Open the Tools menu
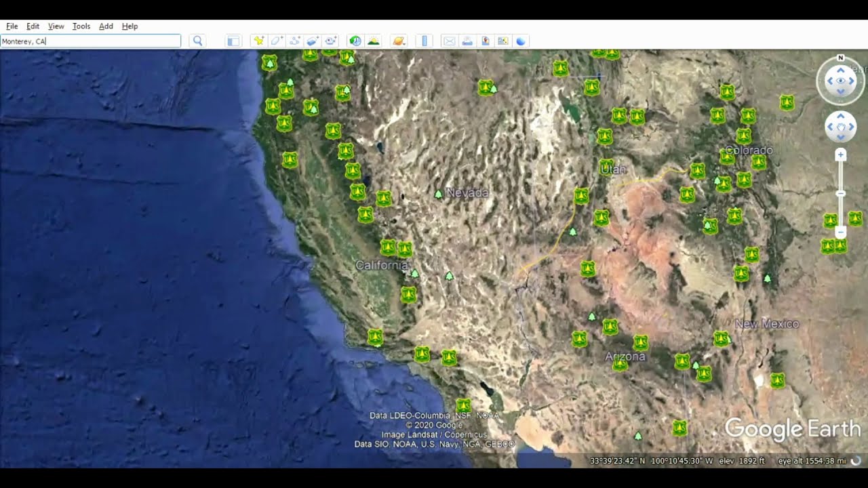 (81, 26)
